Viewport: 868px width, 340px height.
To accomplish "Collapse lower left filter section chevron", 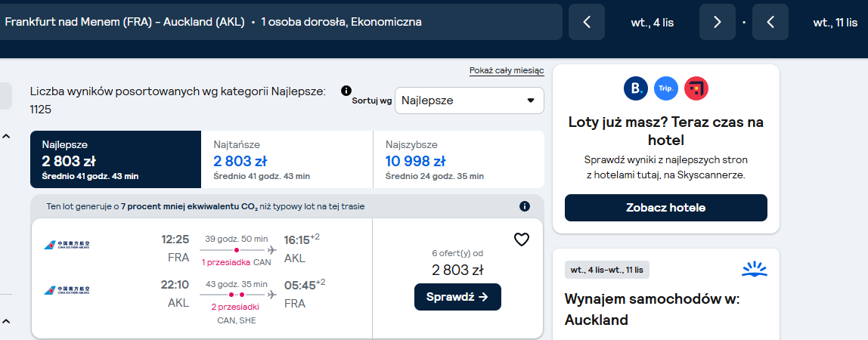I will coord(5,320).
